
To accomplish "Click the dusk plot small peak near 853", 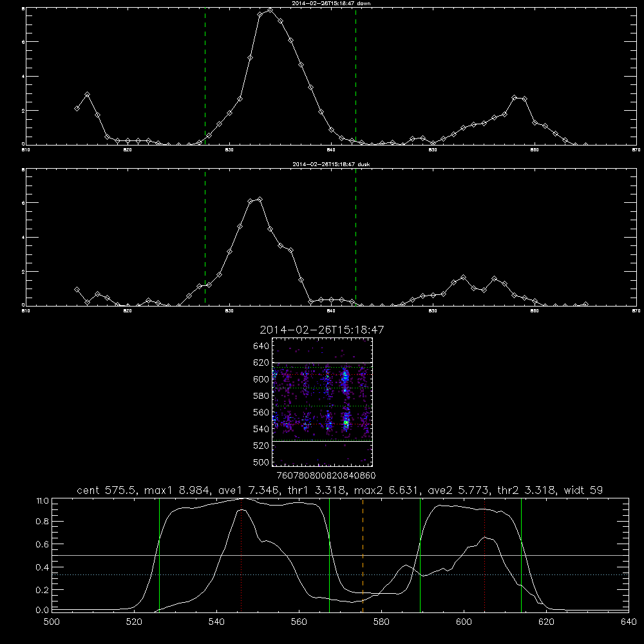I will (x=464, y=277).
